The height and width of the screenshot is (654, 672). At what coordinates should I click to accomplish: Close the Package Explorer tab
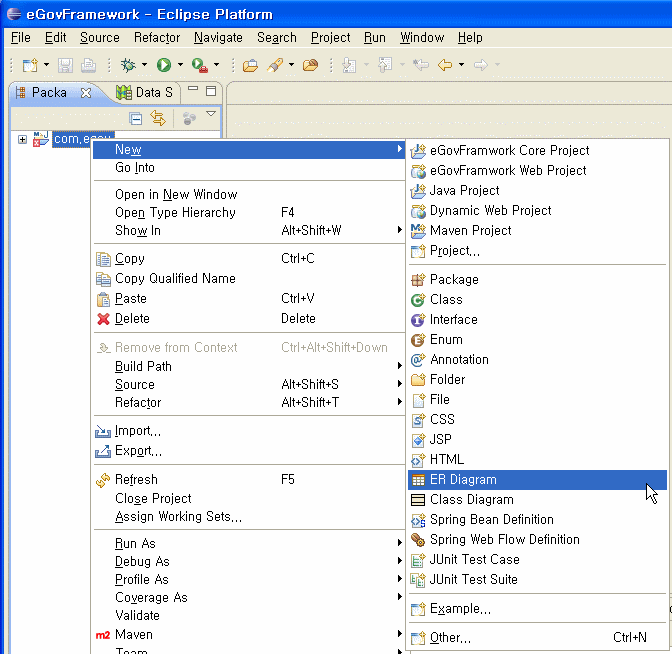[x=86, y=93]
